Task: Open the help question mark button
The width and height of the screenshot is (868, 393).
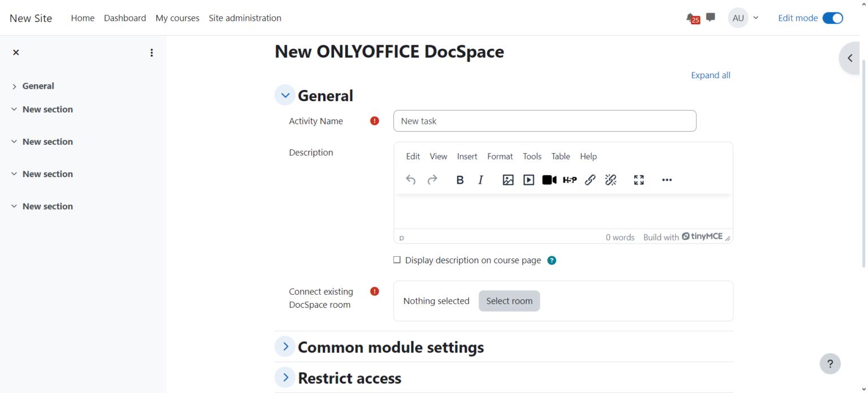Action: 830,364
